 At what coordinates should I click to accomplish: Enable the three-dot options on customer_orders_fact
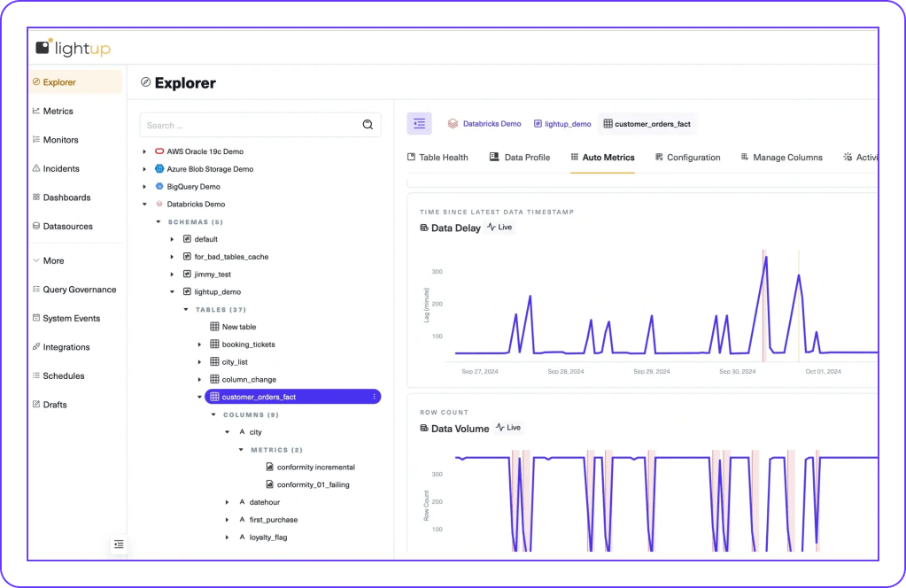tap(376, 396)
